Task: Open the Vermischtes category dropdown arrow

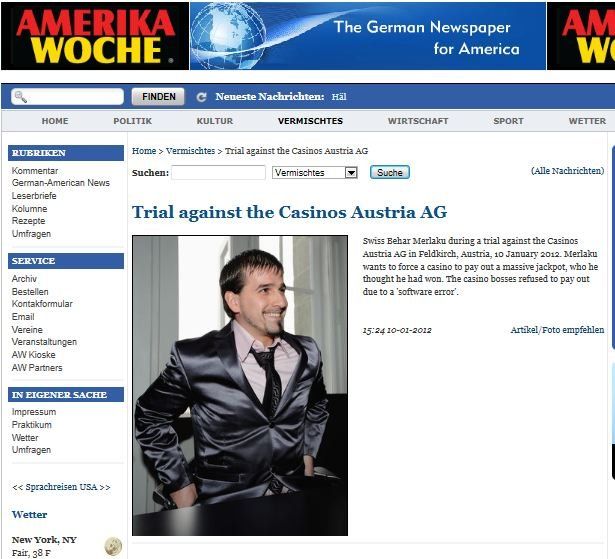Action: (351, 173)
